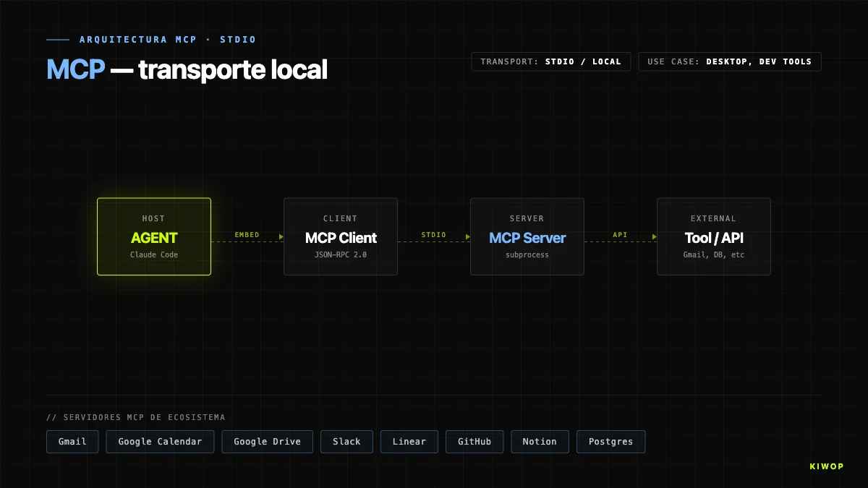
Task: Click the MCP Server subprocess box
Action: pos(527,236)
